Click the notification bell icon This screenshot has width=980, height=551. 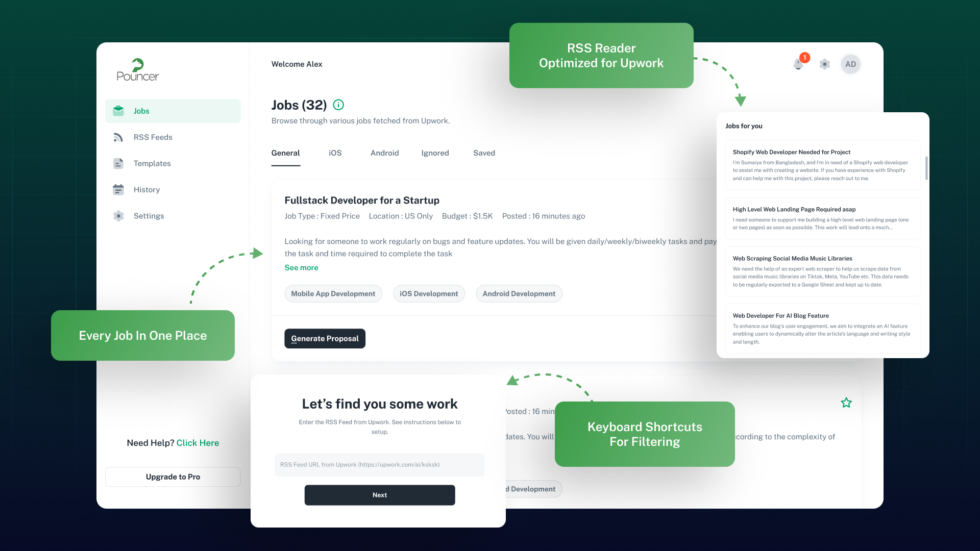pyautogui.click(x=798, y=64)
